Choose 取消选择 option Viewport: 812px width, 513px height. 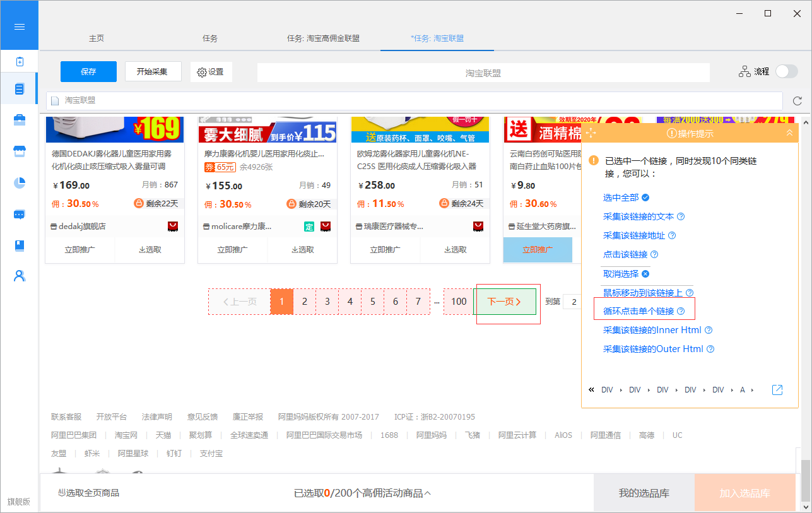621,273
